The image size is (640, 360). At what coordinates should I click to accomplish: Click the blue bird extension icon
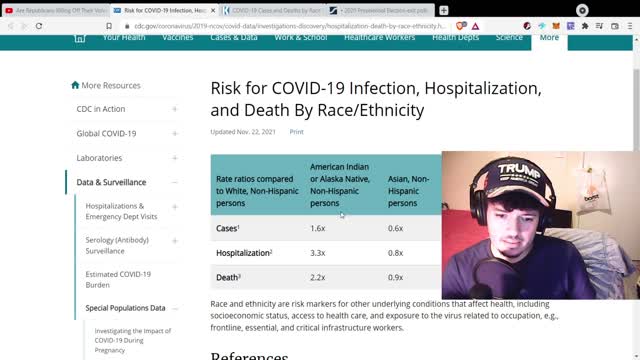tap(542, 26)
